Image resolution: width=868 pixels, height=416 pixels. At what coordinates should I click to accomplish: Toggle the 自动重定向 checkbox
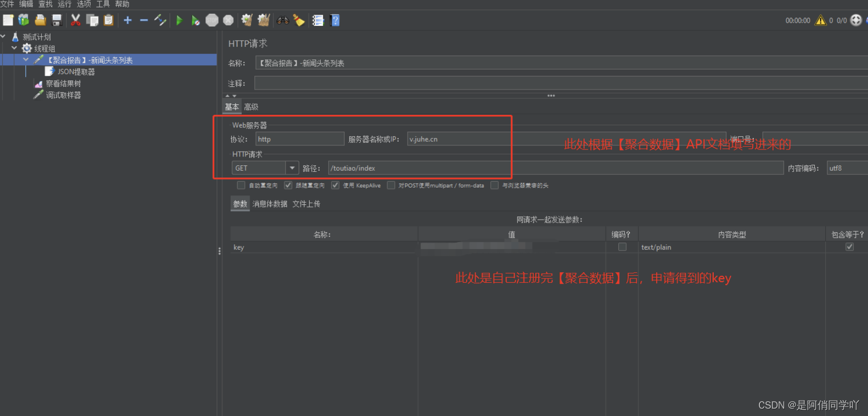point(241,185)
